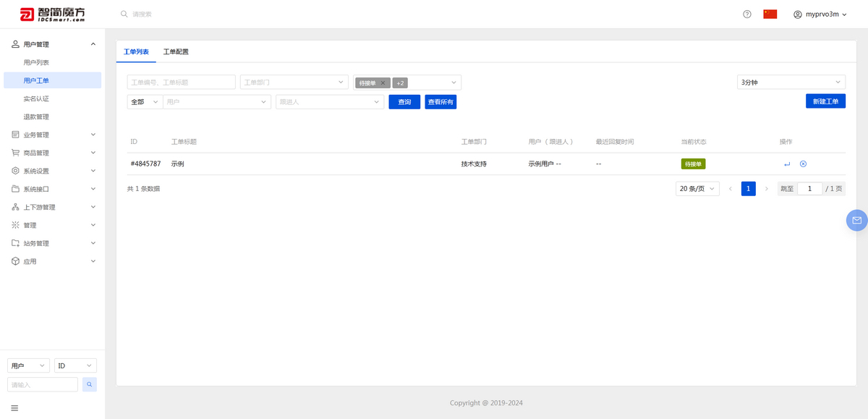Click the 工单编号、工单标题 input field

point(181,82)
